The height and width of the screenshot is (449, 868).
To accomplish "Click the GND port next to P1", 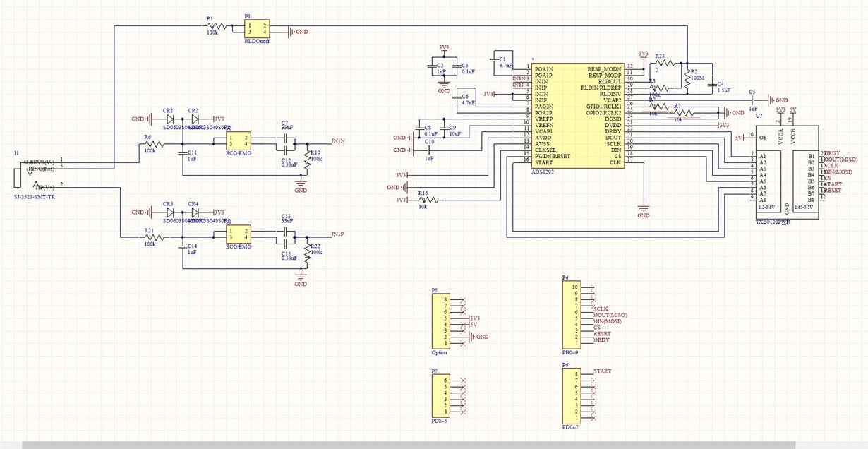I will coord(299,32).
